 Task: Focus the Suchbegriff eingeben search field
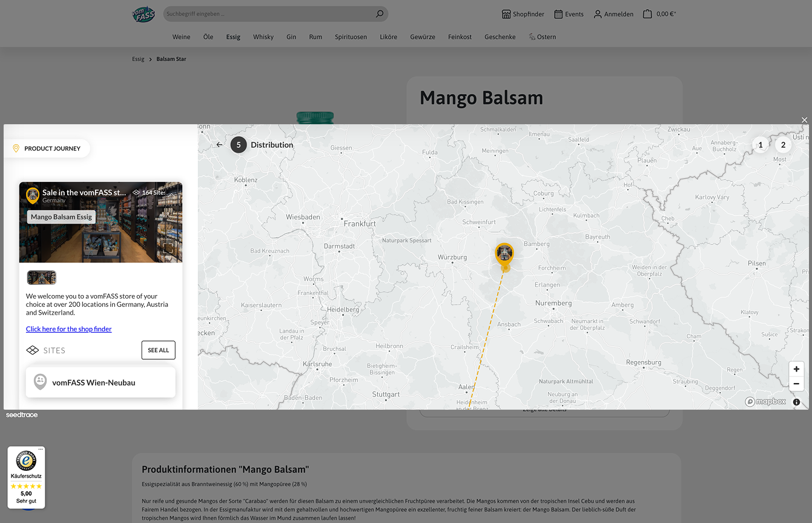(x=269, y=14)
